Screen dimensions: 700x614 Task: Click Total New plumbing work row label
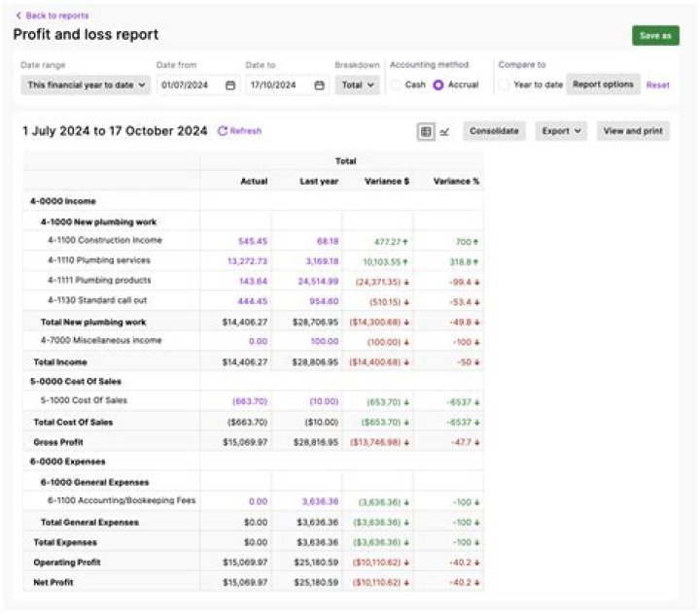tap(93, 323)
